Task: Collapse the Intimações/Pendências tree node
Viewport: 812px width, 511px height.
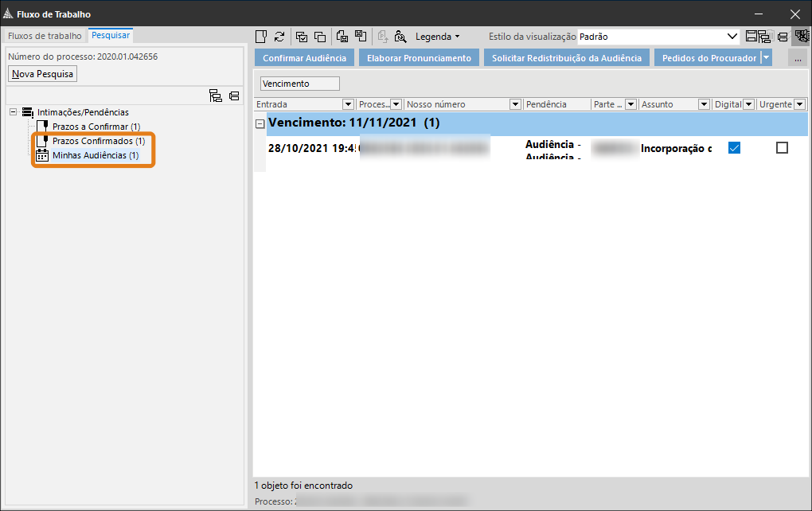Action: pos(14,112)
